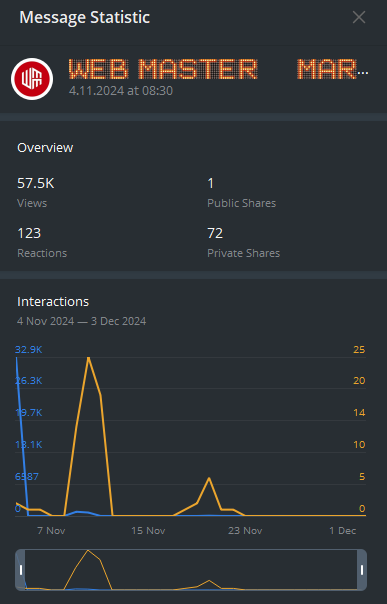Close the Message Statistic panel
387x604 pixels.
(x=359, y=17)
